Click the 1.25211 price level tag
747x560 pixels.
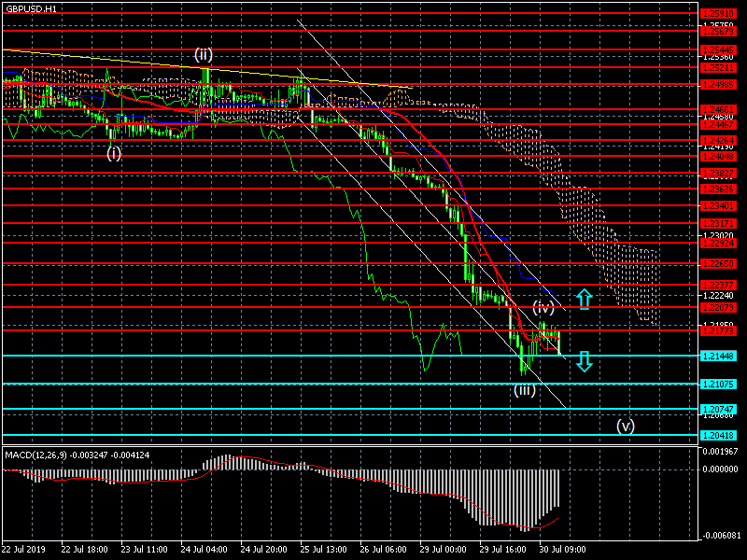718,68
